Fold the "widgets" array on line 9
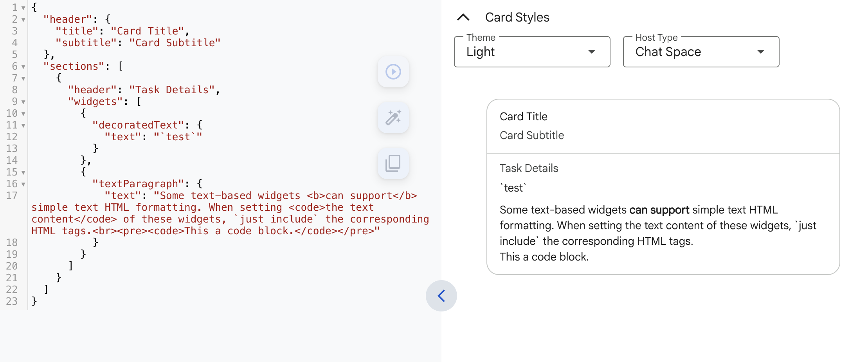The width and height of the screenshot is (868, 362). pos(23,102)
